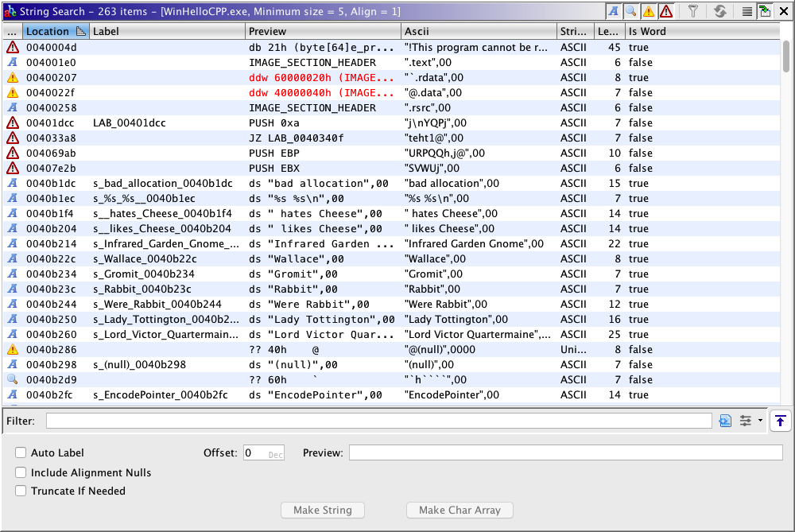Sort by the Is Word column header
The image size is (795, 532).
click(x=646, y=31)
